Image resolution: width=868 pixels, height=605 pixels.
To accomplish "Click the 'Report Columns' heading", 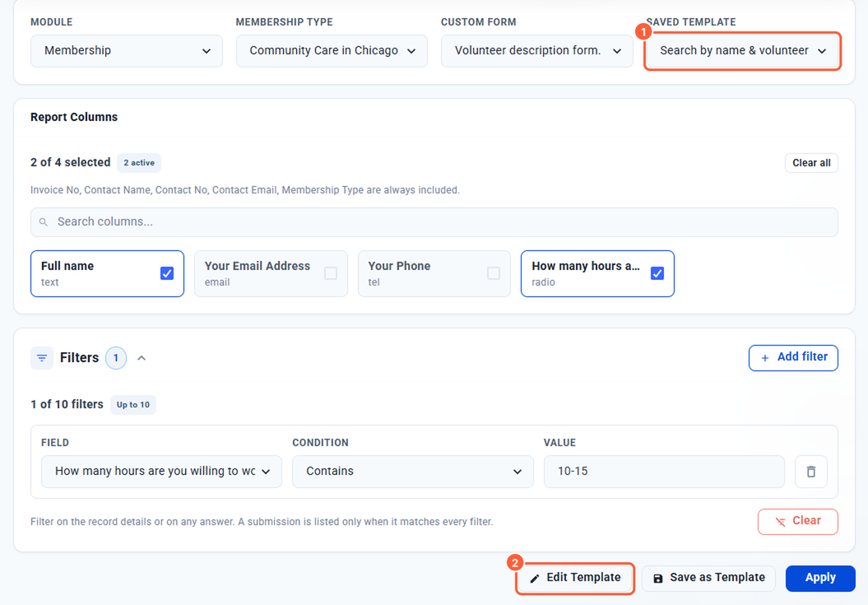I will [x=74, y=118].
